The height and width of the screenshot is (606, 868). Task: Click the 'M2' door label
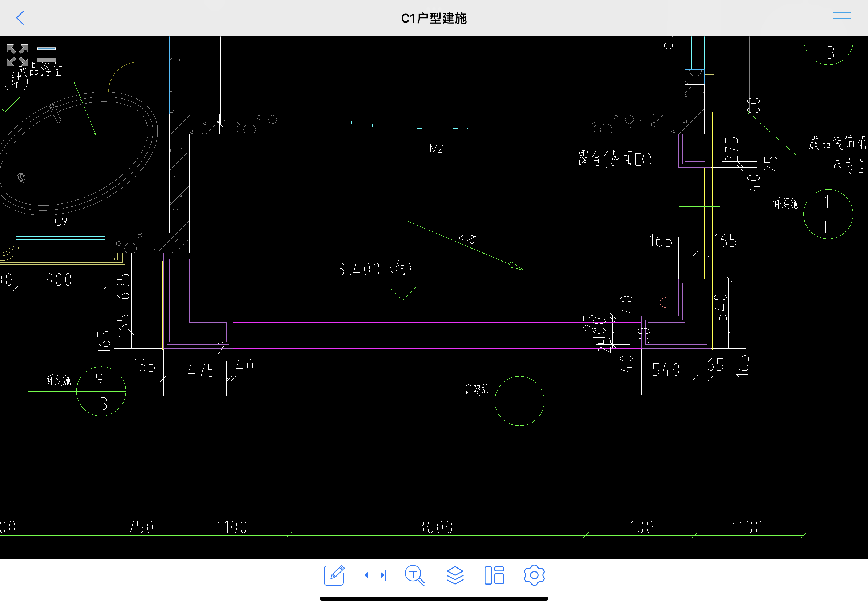pos(436,148)
